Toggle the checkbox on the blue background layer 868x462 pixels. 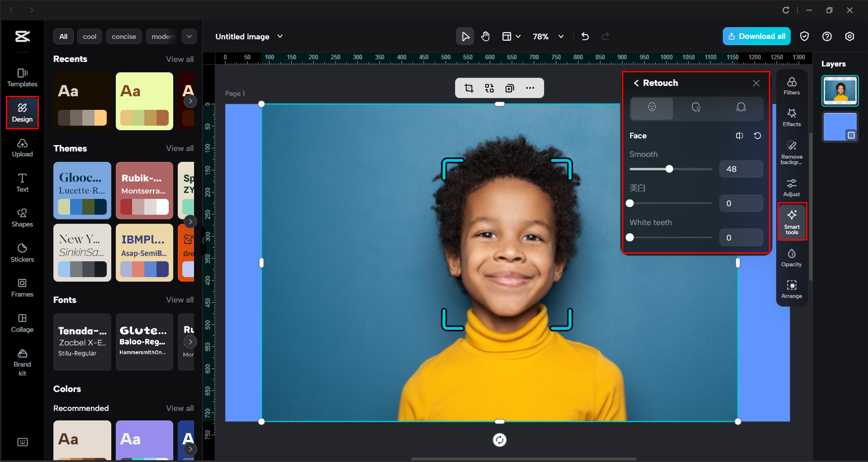point(851,134)
